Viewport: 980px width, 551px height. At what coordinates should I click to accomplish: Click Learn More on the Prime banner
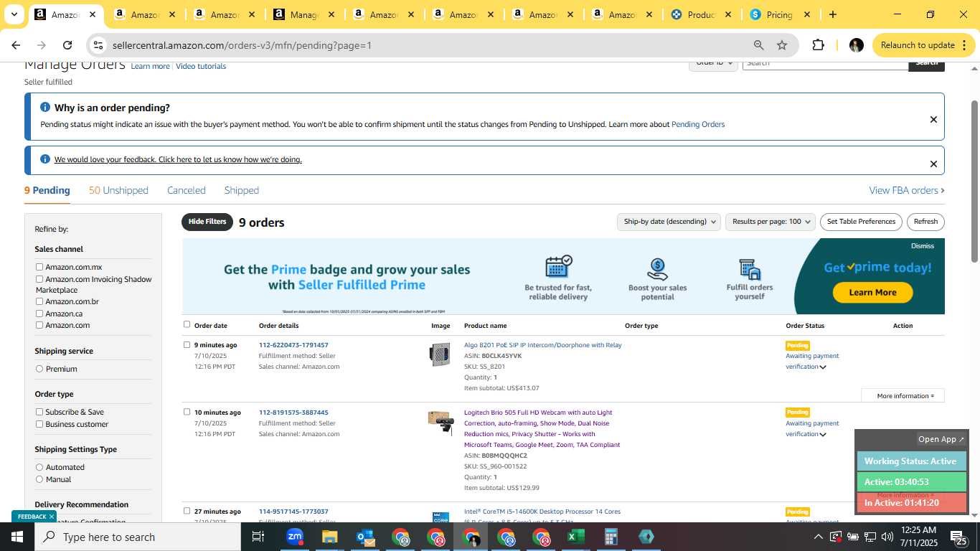coord(872,293)
